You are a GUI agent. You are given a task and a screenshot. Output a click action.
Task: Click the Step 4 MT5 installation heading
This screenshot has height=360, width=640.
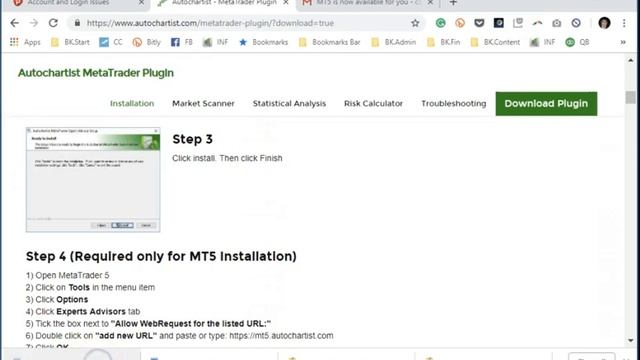click(161, 256)
